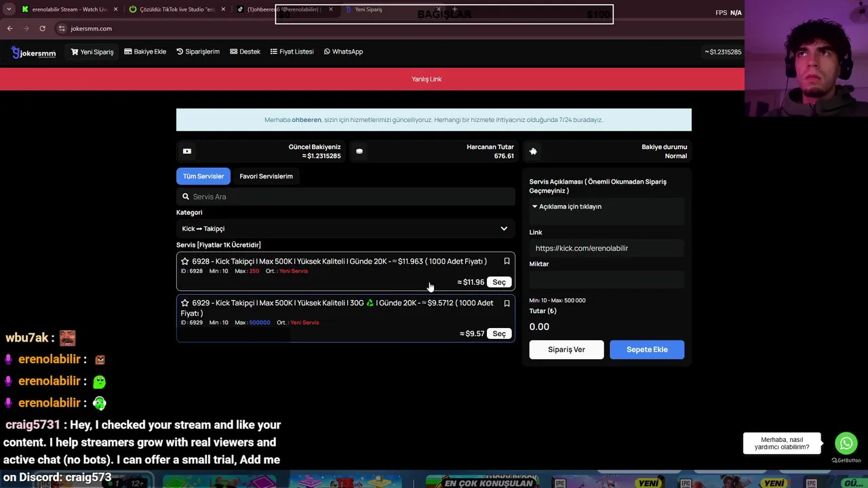868x488 pixels.
Task: Click the Harcanan Tutar coin icon
Action: tap(359, 151)
